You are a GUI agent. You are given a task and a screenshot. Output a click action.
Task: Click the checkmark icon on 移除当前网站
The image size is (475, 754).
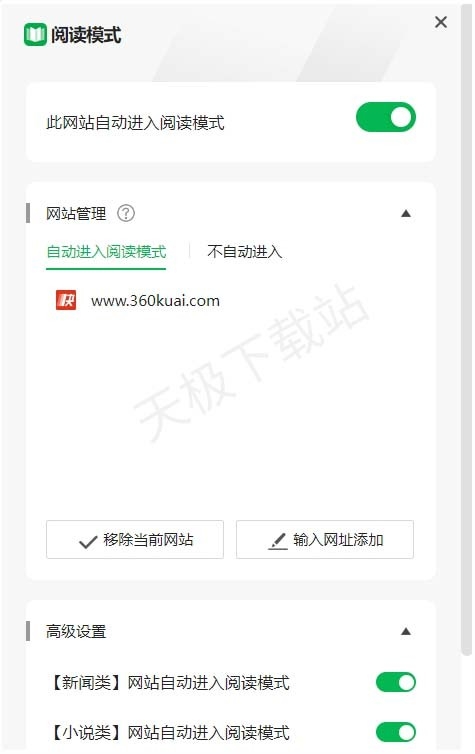point(88,542)
